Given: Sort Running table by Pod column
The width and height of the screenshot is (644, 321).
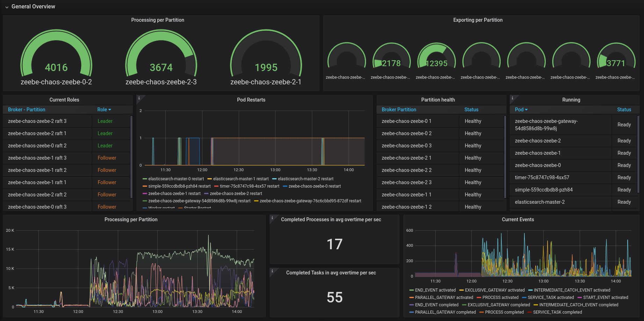Looking at the screenshot, I should [x=521, y=110].
